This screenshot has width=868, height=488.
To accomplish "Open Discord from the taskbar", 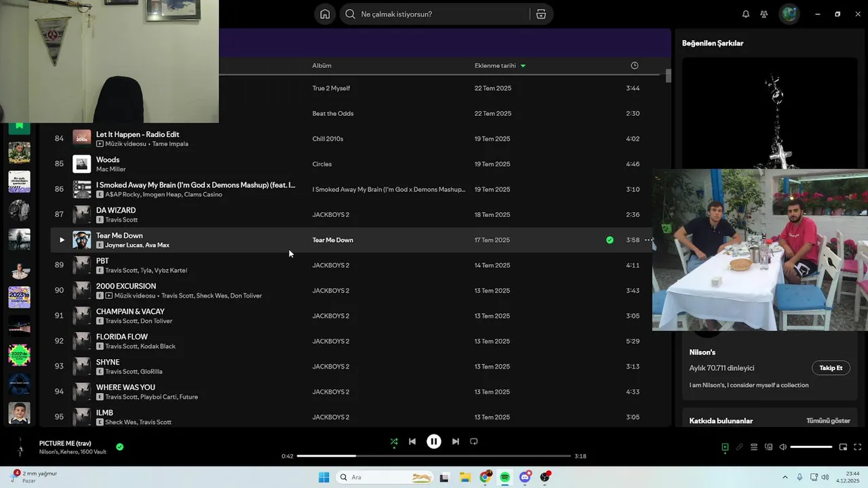I will (x=525, y=477).
